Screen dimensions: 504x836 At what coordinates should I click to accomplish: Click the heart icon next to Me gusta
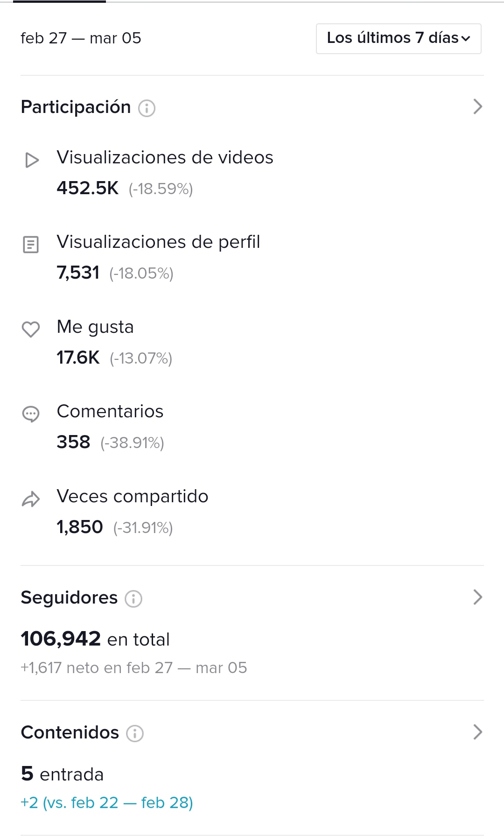(31, 329)
